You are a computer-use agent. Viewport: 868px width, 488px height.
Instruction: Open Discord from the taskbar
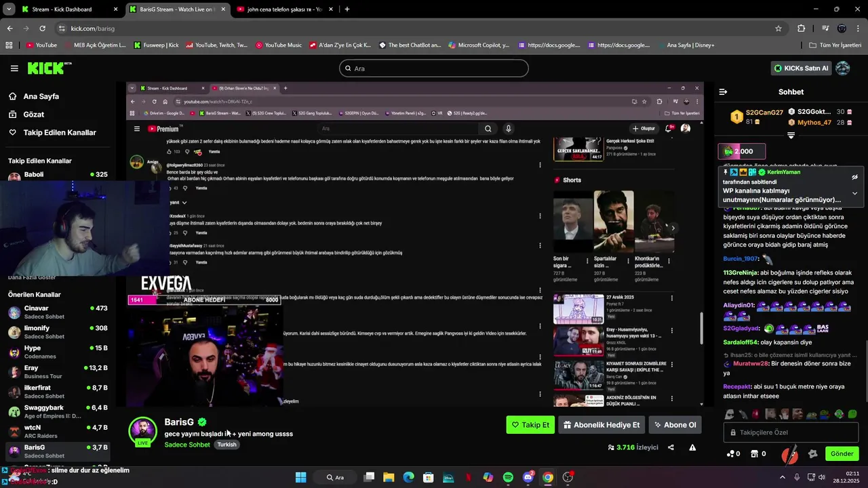pos(528,477)
